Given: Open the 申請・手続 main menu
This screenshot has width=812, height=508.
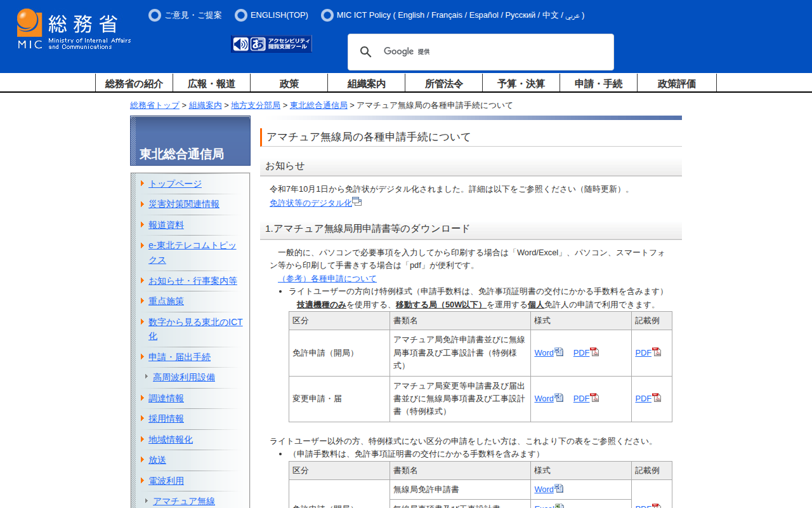Looking at the screenshot, I should (598, 83).
